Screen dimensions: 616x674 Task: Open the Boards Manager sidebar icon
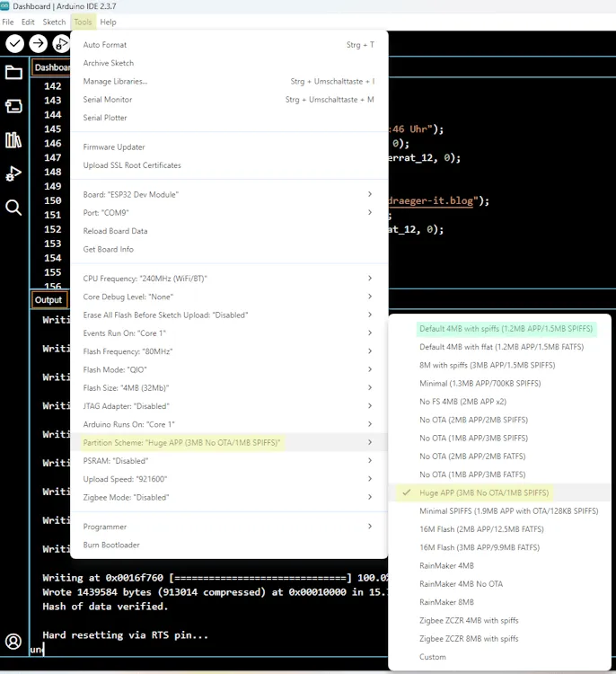tap(13, 107)
